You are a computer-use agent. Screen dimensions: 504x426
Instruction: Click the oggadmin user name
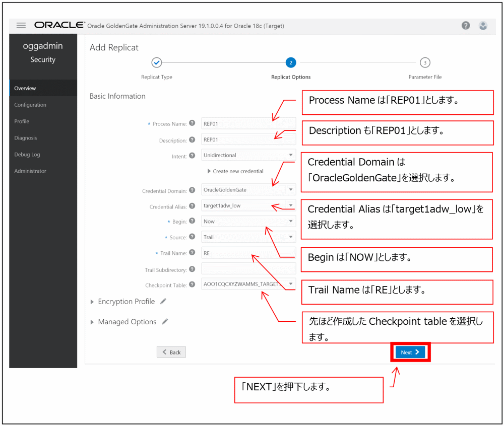point(43,46)
